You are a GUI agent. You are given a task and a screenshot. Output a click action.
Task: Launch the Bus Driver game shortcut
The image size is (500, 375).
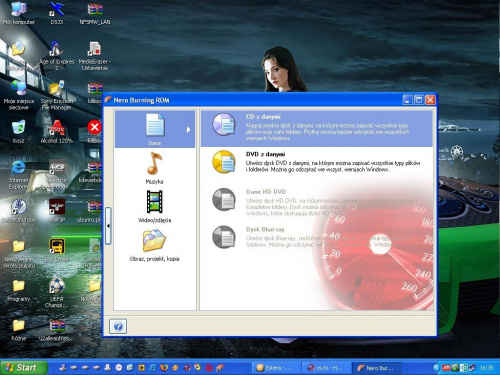pyautogui.click(x=57, y=250)
